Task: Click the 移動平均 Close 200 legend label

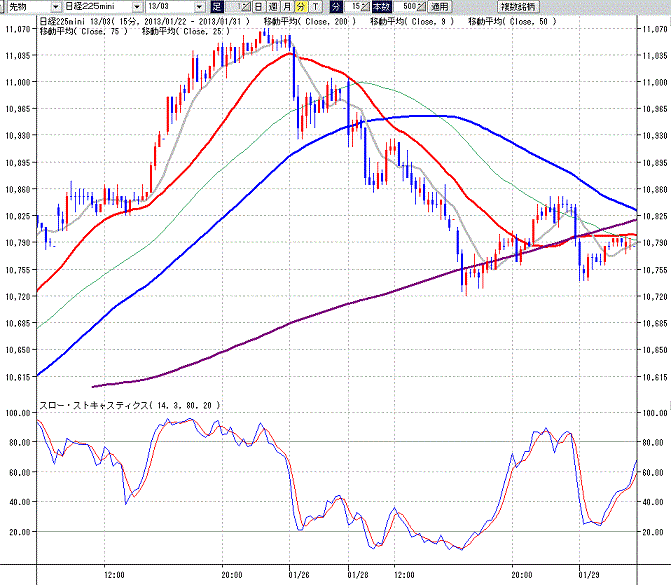Action: point(309,21)
